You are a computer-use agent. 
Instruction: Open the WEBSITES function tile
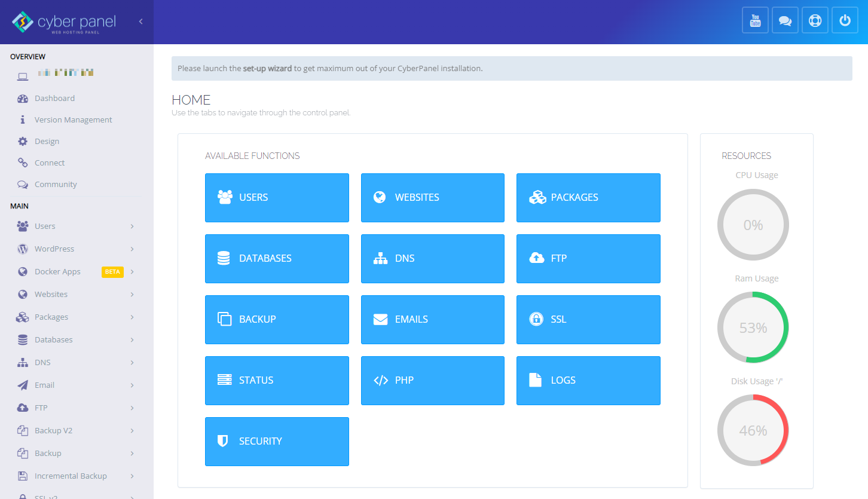(433, 198)
